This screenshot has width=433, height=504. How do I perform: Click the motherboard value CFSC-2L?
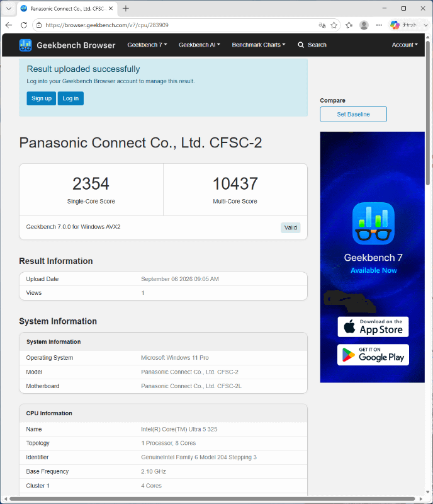pyautogui.click(x=191, y=386)
